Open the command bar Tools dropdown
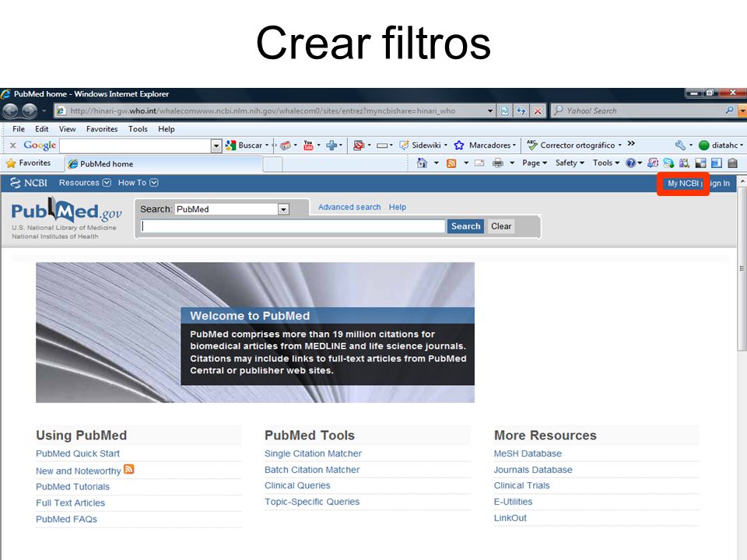 pyautogui.click(x=606, y=163)
